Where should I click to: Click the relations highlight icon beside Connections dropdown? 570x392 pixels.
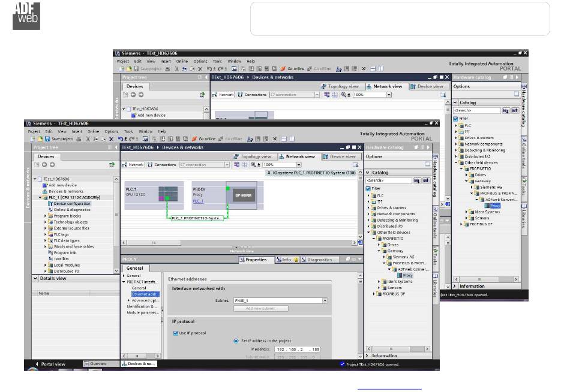click(236, 165)
